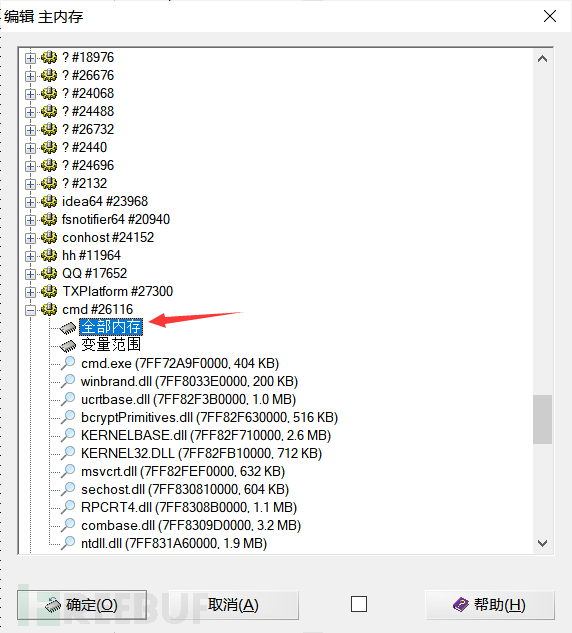The width and height of the screenshot is (572, 633).
Task: Expand the TXPlatform #27300 process node
Action: (30, 292)
